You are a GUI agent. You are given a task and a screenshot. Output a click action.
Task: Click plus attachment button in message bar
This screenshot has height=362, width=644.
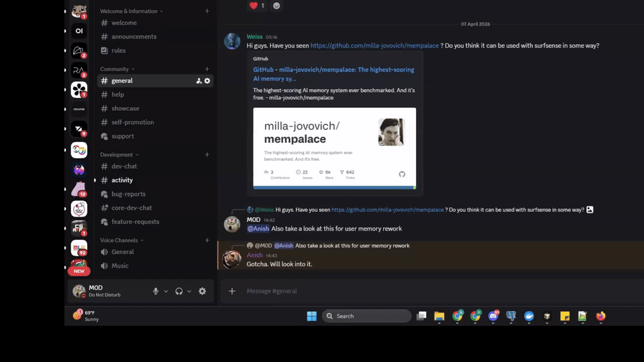[232, 291]
